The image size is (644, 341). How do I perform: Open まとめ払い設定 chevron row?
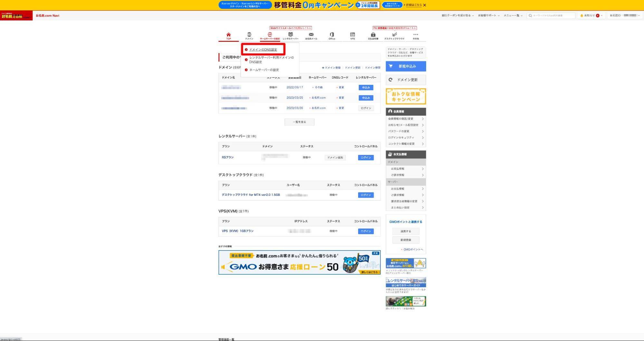click(406, 208)
